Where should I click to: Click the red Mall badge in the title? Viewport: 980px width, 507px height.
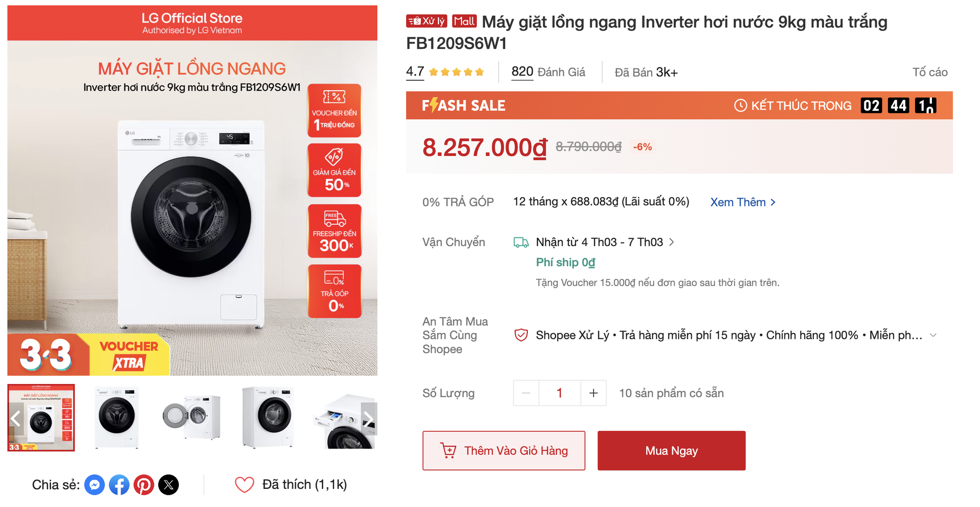coord(464,21)
